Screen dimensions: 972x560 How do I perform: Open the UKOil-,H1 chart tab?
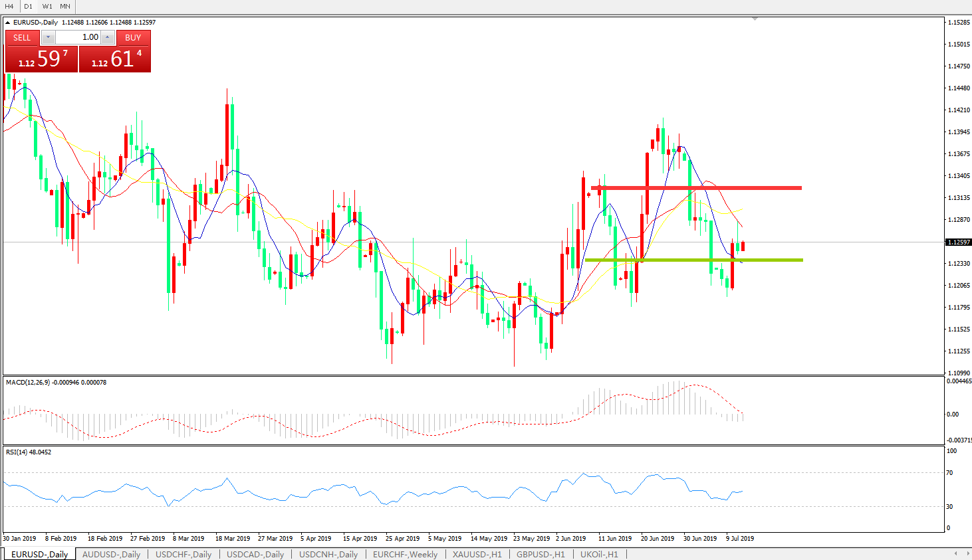599,554
